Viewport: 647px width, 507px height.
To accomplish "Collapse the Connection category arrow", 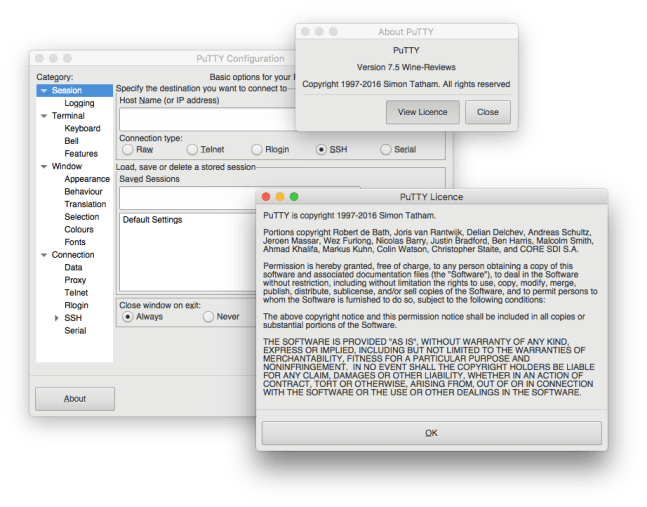I will tap(44, 255).
